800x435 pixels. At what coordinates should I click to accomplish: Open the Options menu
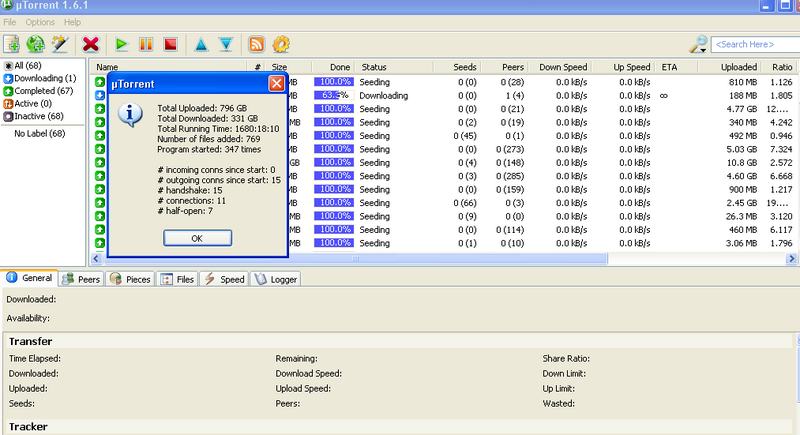point(40,22)
